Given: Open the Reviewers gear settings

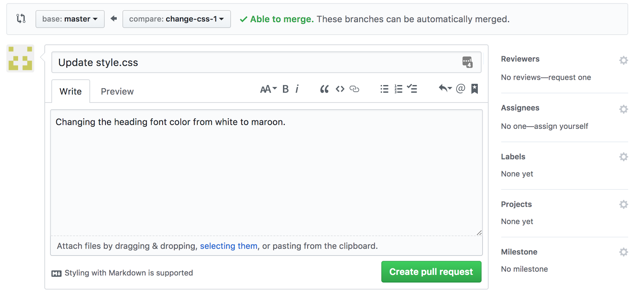Looking at the screenshot, I should pos(623,60).
